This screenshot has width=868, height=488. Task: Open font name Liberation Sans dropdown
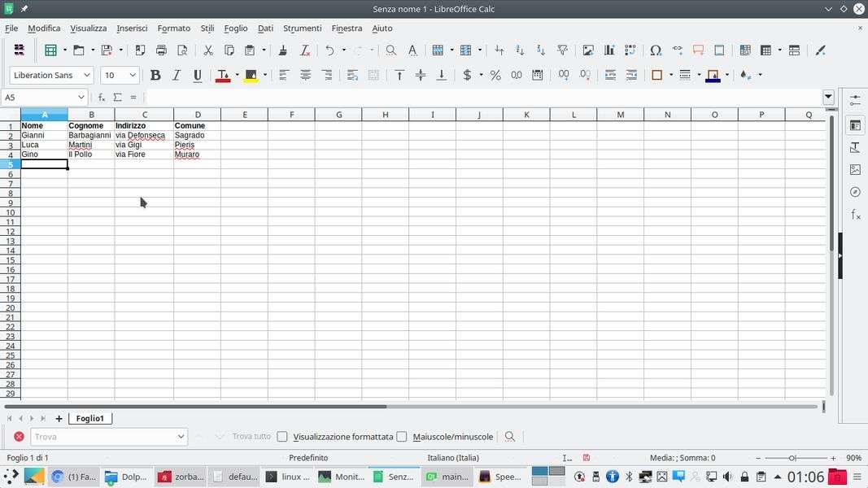[87, 76]
